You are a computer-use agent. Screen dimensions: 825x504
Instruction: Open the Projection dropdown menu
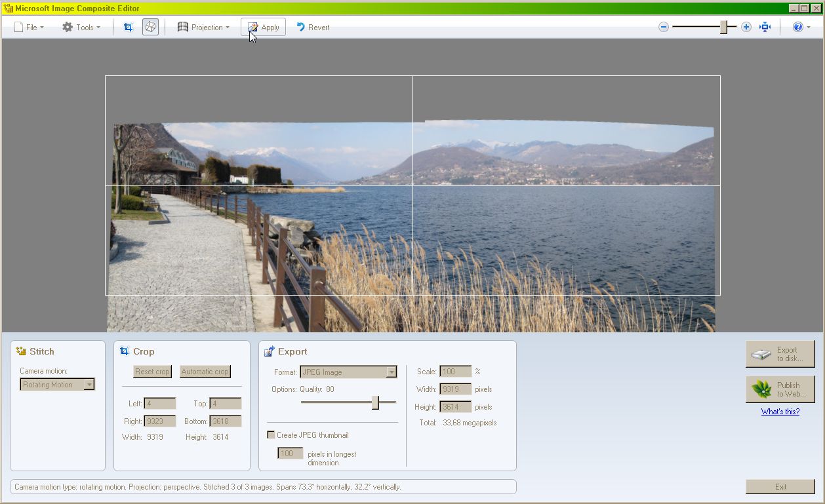point(203,28)
